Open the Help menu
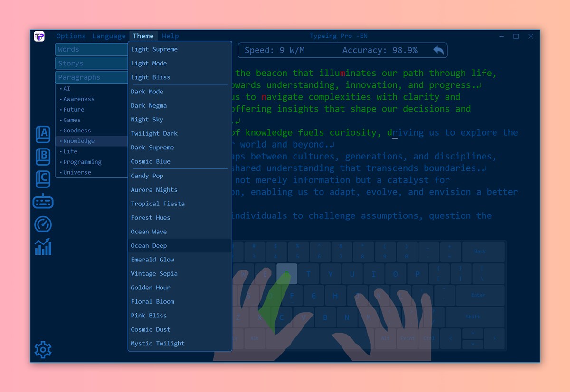The height and width of the screenshot is (392, 570). click(x=170, y=36)
